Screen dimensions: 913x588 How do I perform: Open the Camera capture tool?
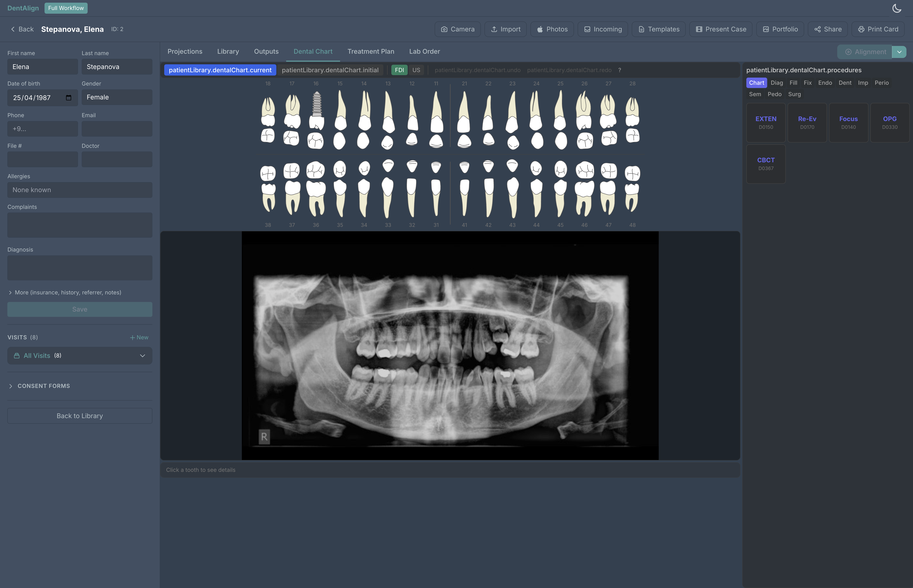(x=457, y=29)
